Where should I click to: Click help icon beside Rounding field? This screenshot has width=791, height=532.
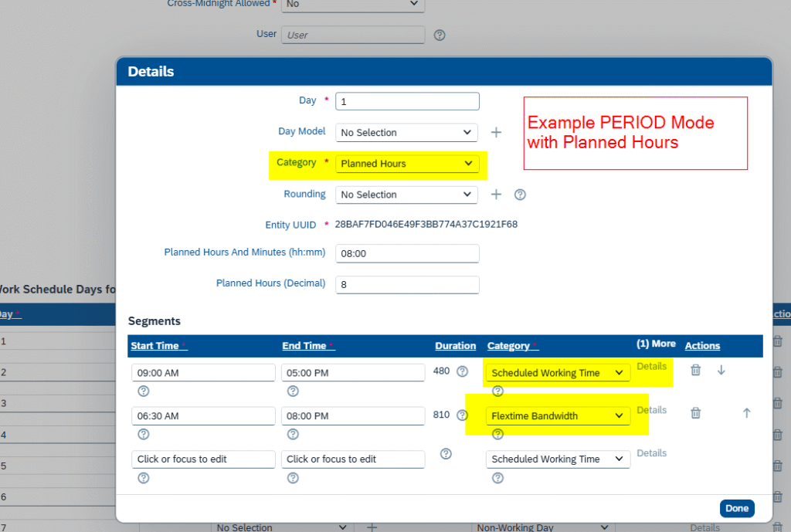520,195
